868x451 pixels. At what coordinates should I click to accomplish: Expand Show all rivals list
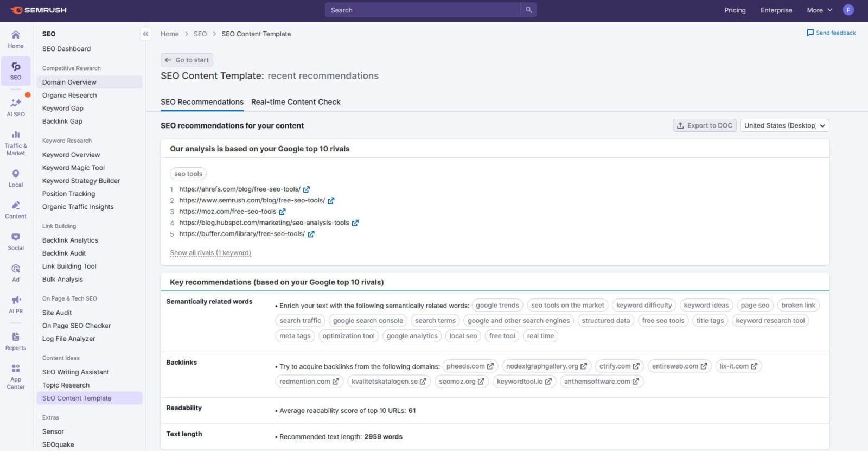[x=210, y=253]
